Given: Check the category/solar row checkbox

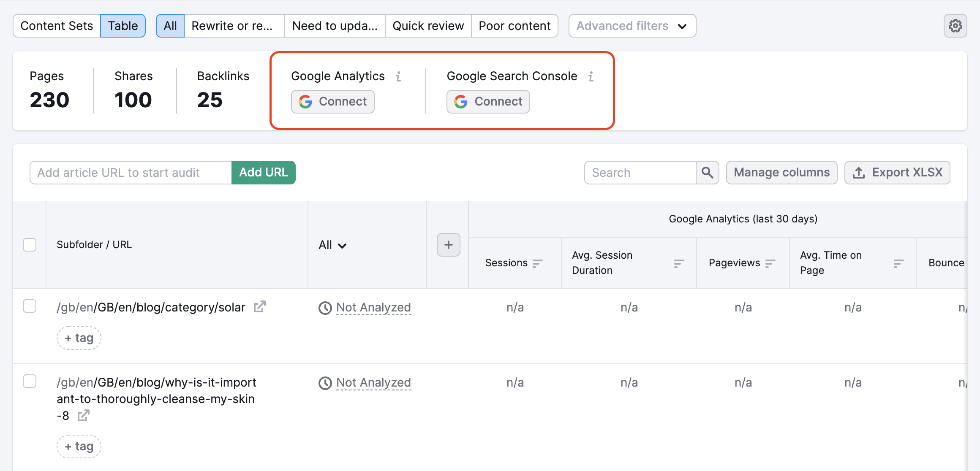Looking at the screenshot, I should pyautogui.click(x=30, y=306).
